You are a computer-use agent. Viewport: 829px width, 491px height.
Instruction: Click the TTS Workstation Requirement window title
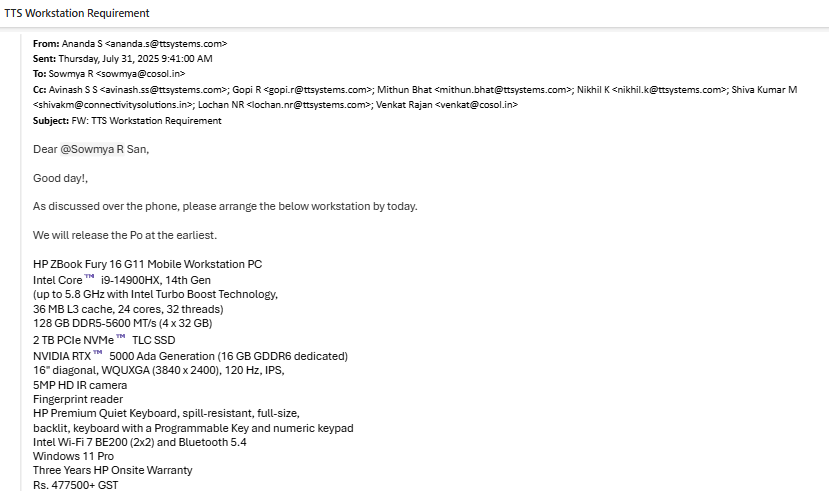(x=77, y=13)
